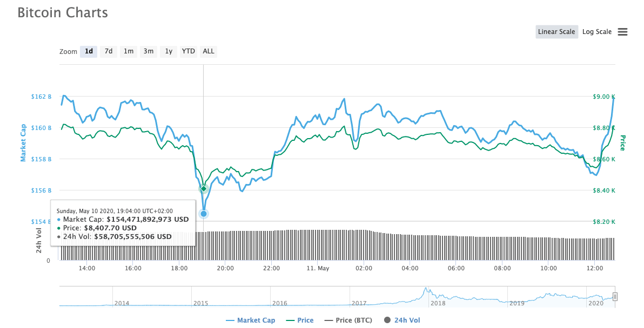Click the Market Cap vertical axis title

[x=23, y=142]
